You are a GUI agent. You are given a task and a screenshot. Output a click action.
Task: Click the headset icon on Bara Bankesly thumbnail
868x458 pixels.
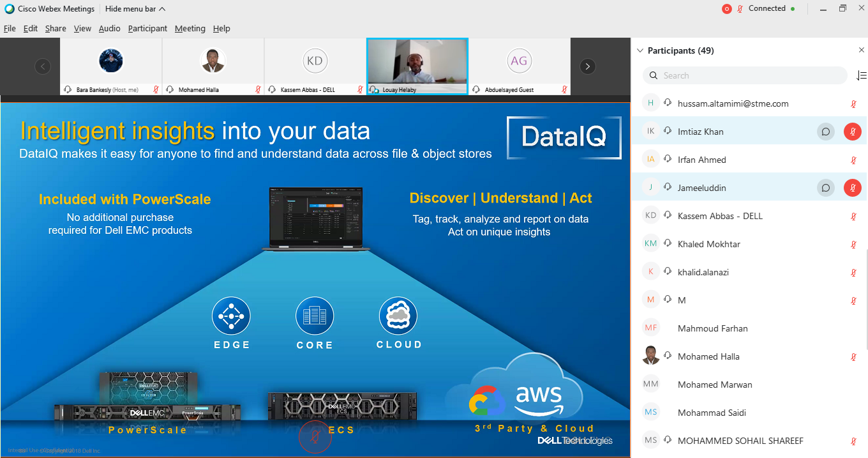coord(68,90)
